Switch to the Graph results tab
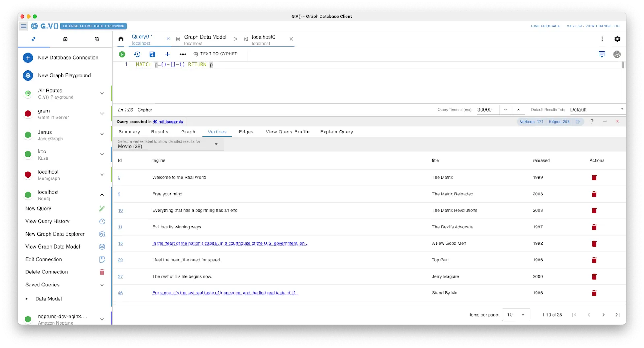This screenshot has height=348, width=644. point(188,132)
